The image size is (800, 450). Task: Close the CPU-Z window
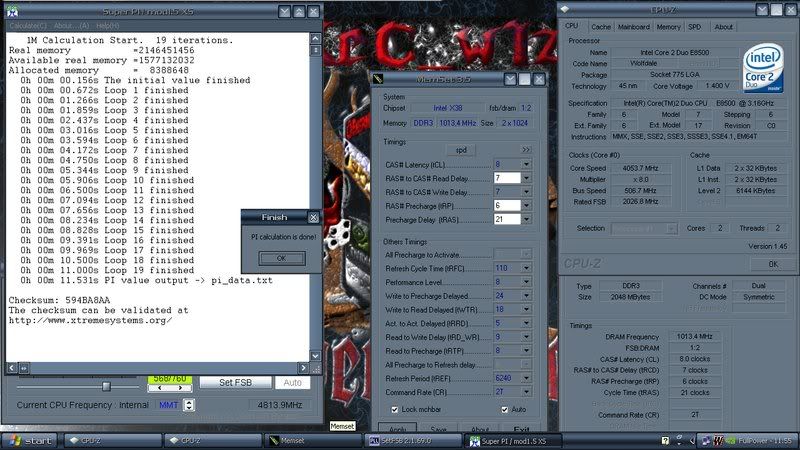[x=791, y=9]
